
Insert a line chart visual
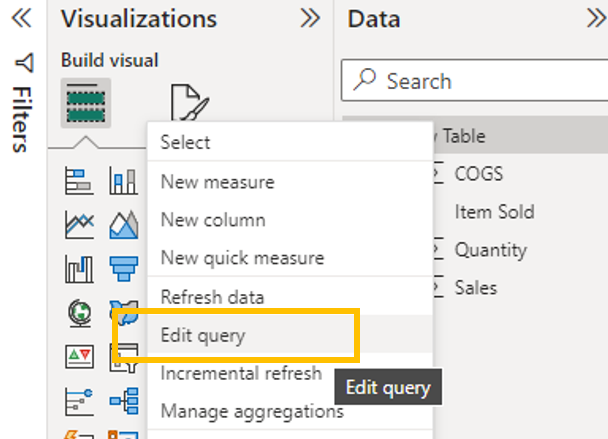[x=79, y=224]
